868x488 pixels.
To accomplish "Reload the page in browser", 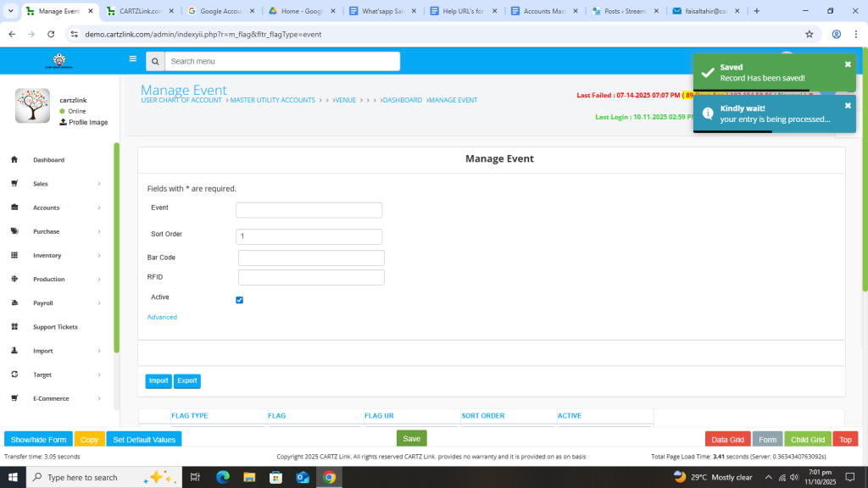I will pos(51,35).
